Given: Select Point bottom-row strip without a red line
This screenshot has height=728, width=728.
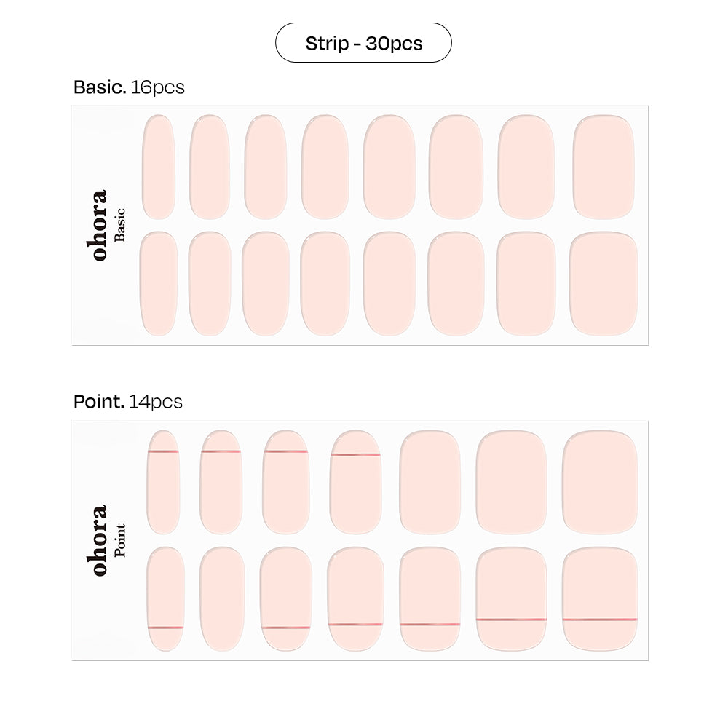Looking at the screenshot, I should [x=222, y=598].
